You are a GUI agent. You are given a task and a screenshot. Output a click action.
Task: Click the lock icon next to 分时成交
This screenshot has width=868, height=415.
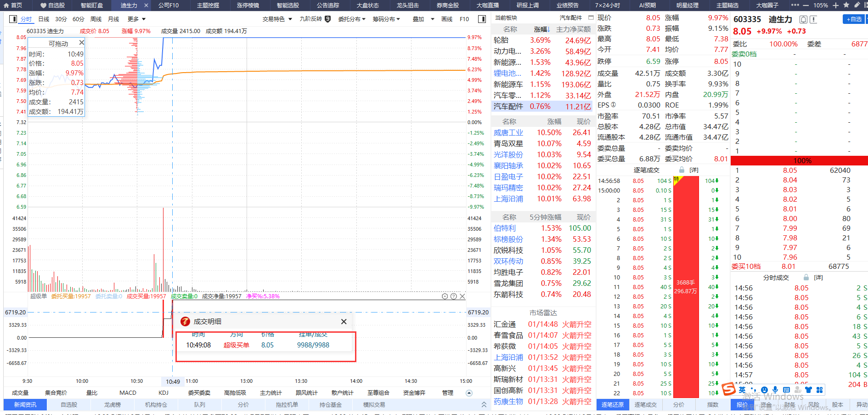click(x=806, y=278)
